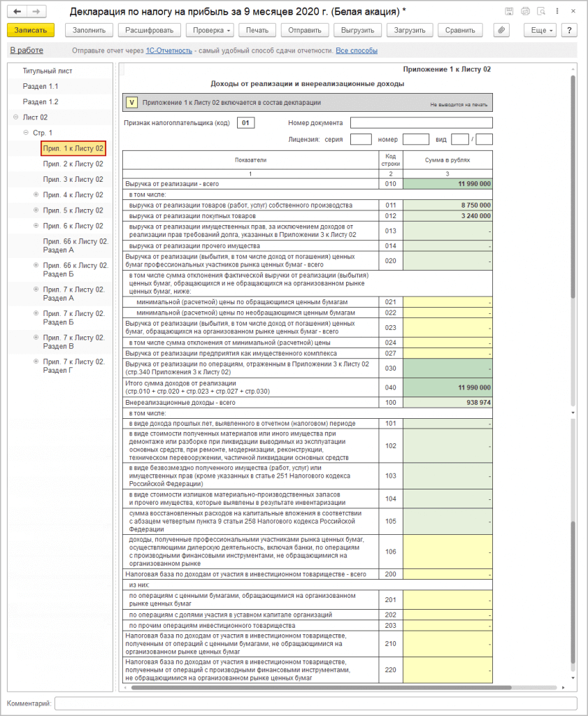This screenshot has height=716, width=588.
Task: Click the Комментарий input field
Action: pos(315,703)
